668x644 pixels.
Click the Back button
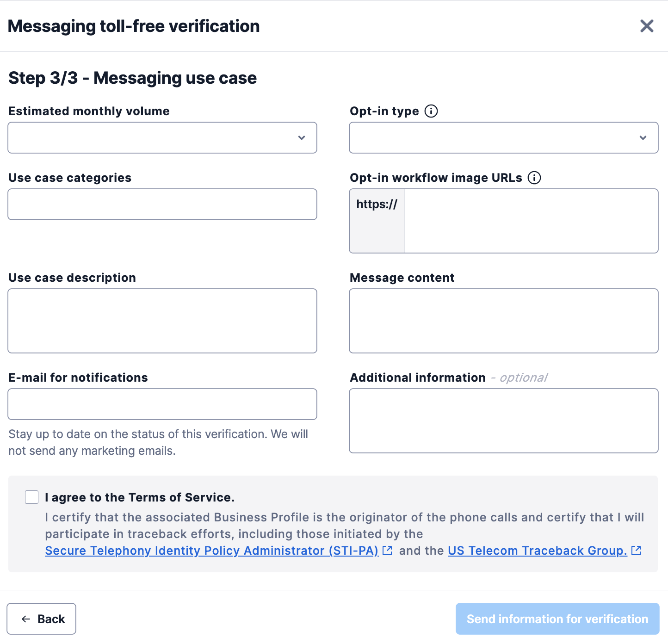(x=41, y=619)
